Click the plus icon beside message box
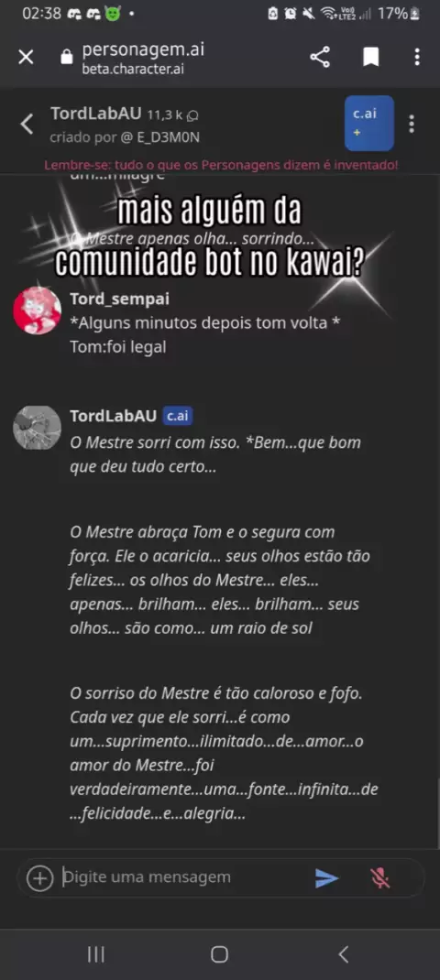The width and height of the screenshot is (440, 980). point(38,878)
